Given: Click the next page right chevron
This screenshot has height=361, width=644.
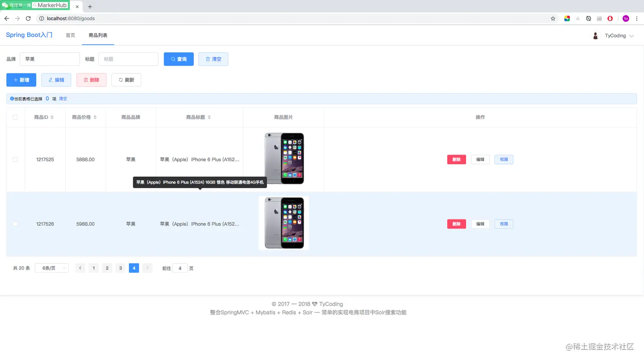Looking at the screenshot, I should click(x=147, y=268).
